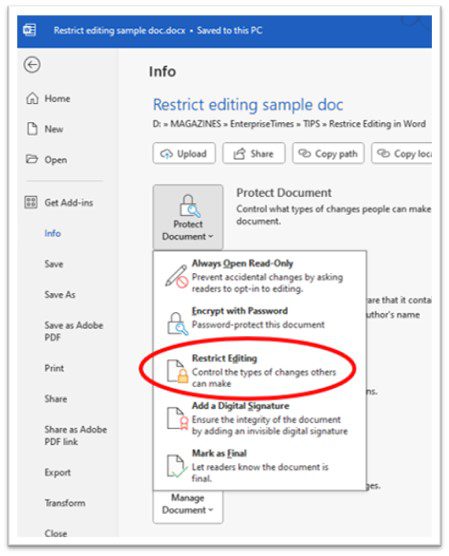The image size is (449, 556).
Task: Open the document path breadcrumb link
Action: point(289,124)
